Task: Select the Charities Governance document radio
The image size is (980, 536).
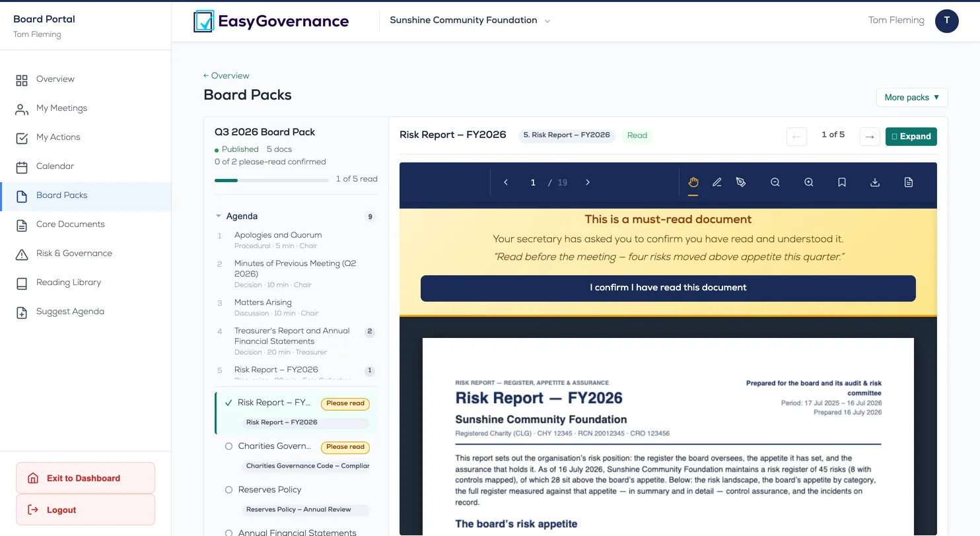Action: [228, 446]
